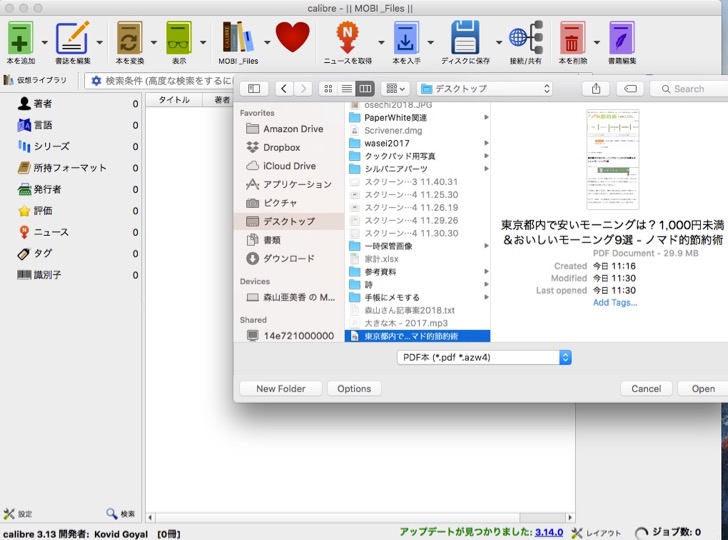Screen dimensions: 728x540
Task: Open the View book glasses icon
Action: coord(179,38)
